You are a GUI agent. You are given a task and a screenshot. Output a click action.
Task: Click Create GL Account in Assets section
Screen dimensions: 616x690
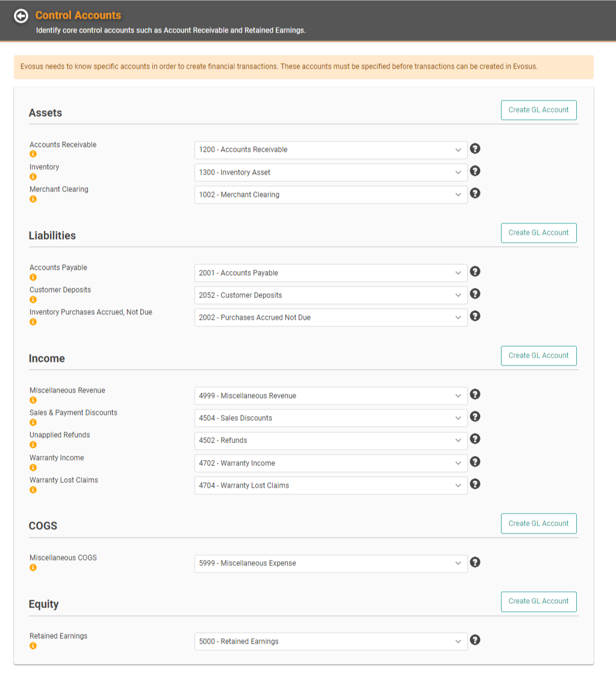click(x=538, y=110)
